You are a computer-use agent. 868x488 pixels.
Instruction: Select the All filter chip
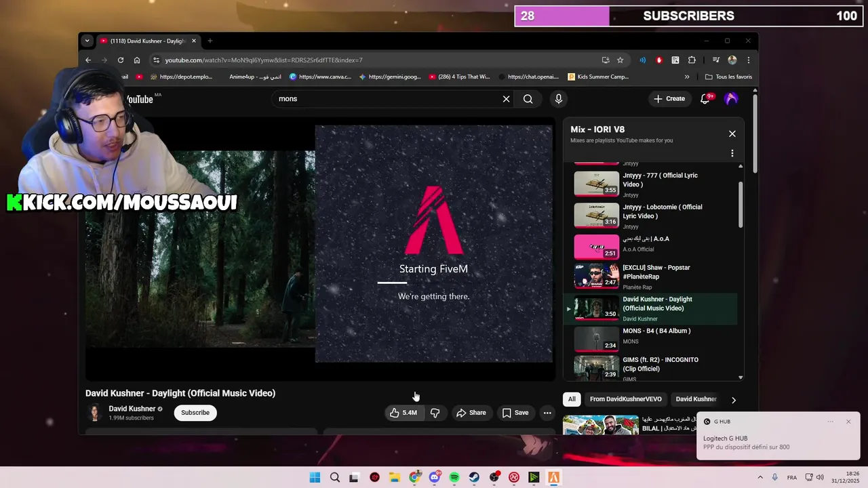(x=572, y=399)
